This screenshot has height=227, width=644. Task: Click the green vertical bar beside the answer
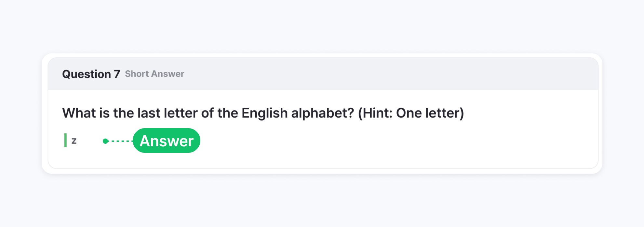pos(65,140)
